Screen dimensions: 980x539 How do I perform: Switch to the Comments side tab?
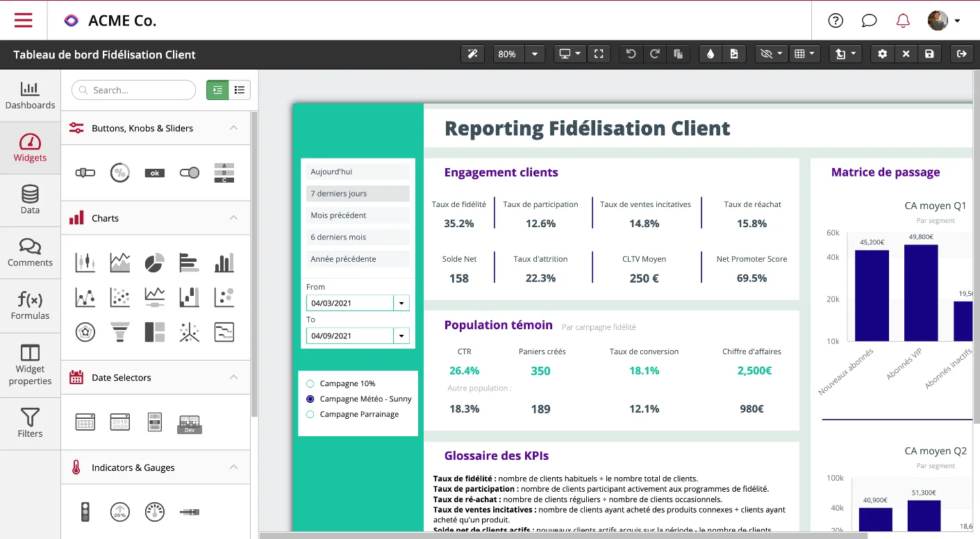pos(30,253)
